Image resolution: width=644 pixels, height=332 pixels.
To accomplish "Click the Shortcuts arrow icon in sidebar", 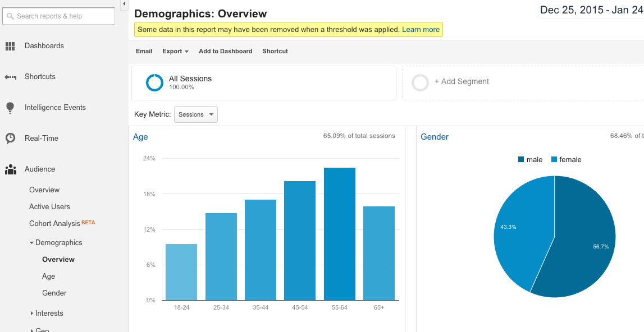I will click(10, 76).
